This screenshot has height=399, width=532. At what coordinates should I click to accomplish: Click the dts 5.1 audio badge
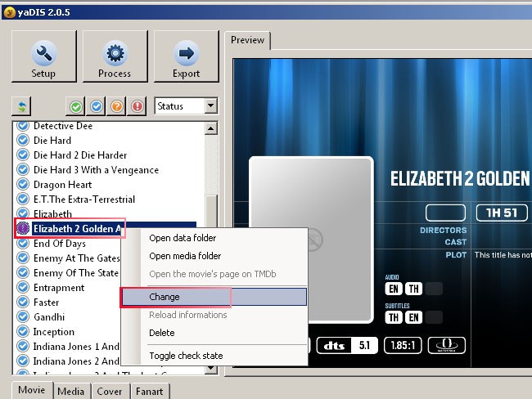tap(347, 345)
